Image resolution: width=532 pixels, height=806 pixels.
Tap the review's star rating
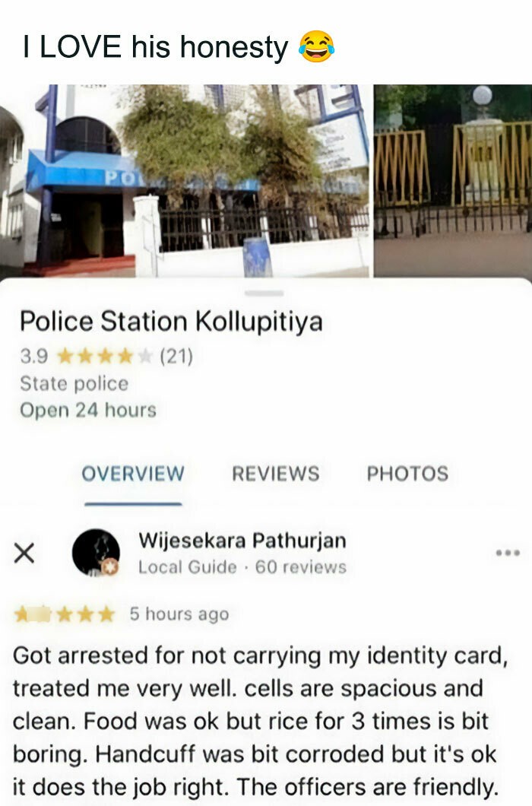[x=65, y=614]
